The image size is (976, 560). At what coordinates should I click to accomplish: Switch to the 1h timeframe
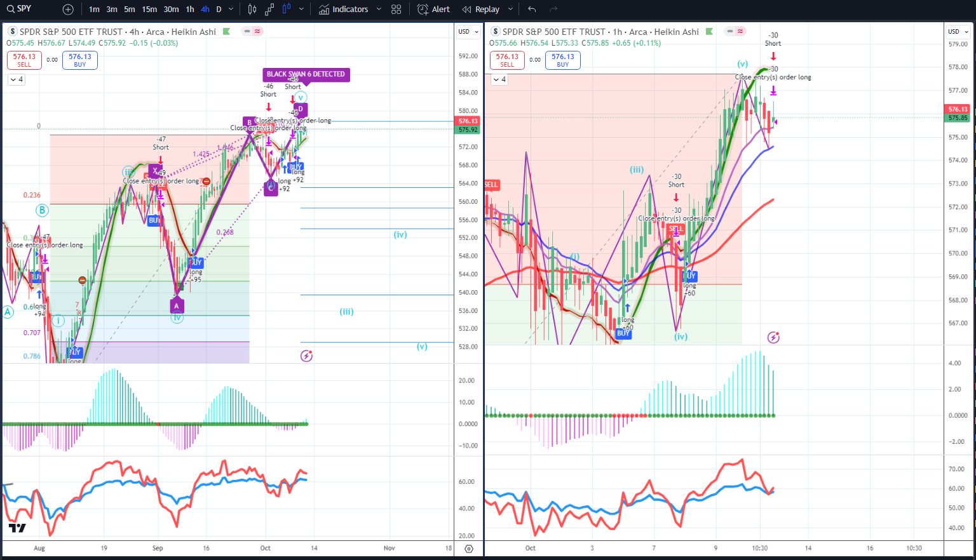tap(190, 10)
